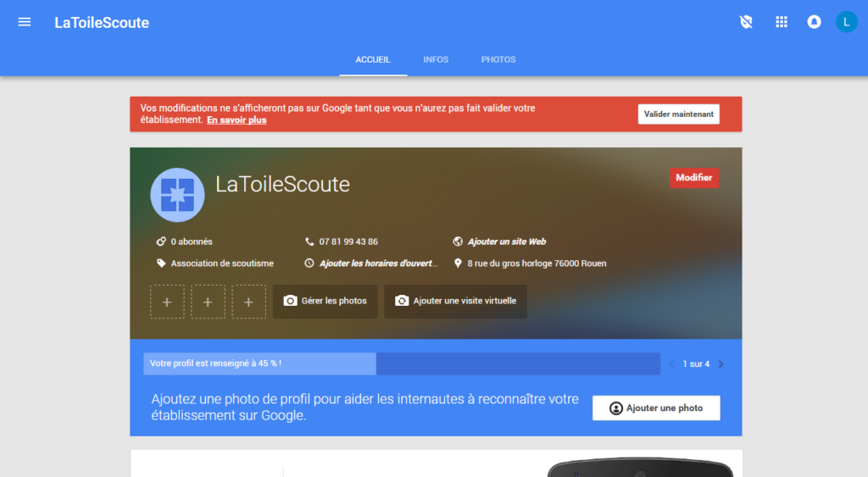Click the phone number 07 81 99 43 86

coord(348,241)
